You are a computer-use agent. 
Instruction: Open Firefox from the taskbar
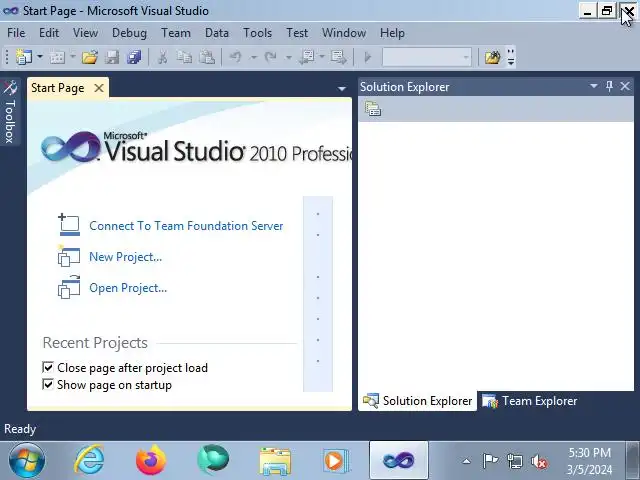click(x=151, y=460)
